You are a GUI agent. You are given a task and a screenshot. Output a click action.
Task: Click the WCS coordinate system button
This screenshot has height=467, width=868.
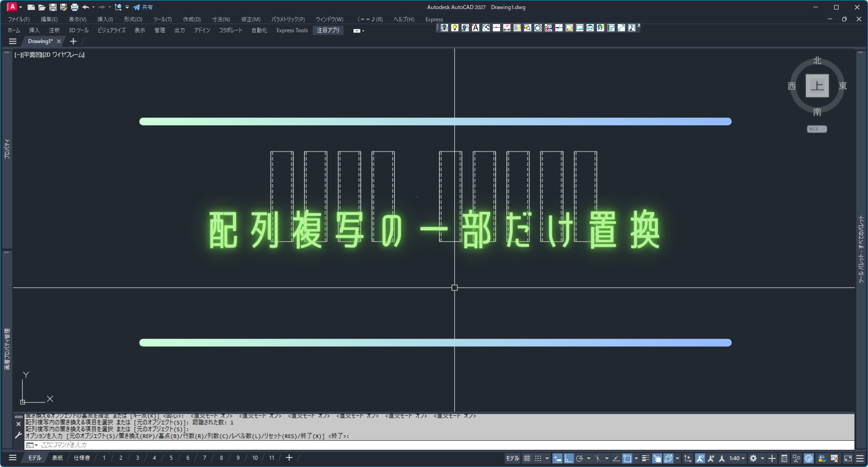pos(816,129)
